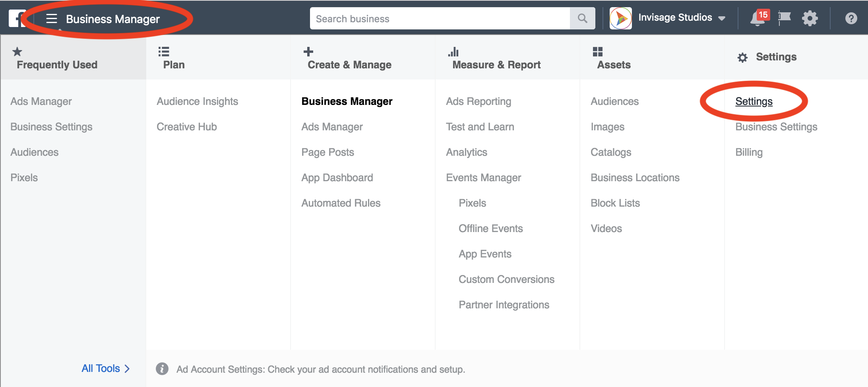Open Ads Reporting

pos(479,101)
